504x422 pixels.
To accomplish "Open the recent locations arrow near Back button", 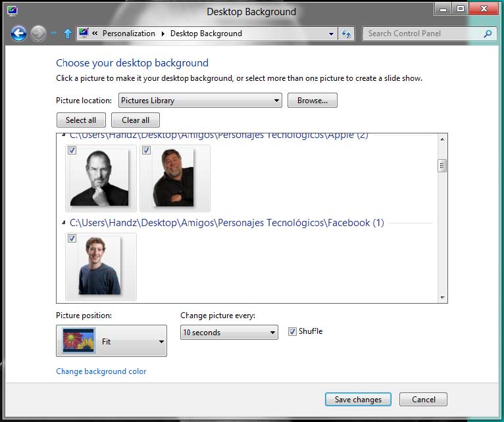I will (x=54, y=34).
